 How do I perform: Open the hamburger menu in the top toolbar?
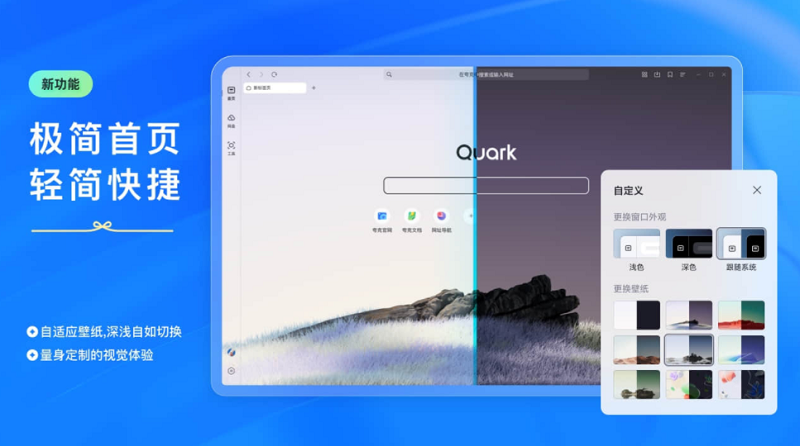(683, 75)
